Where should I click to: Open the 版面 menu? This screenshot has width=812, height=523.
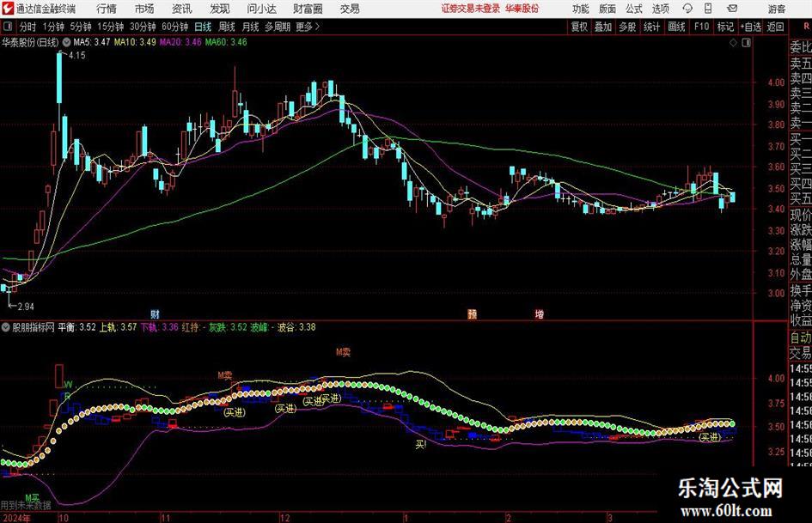(x=607, y=9)
